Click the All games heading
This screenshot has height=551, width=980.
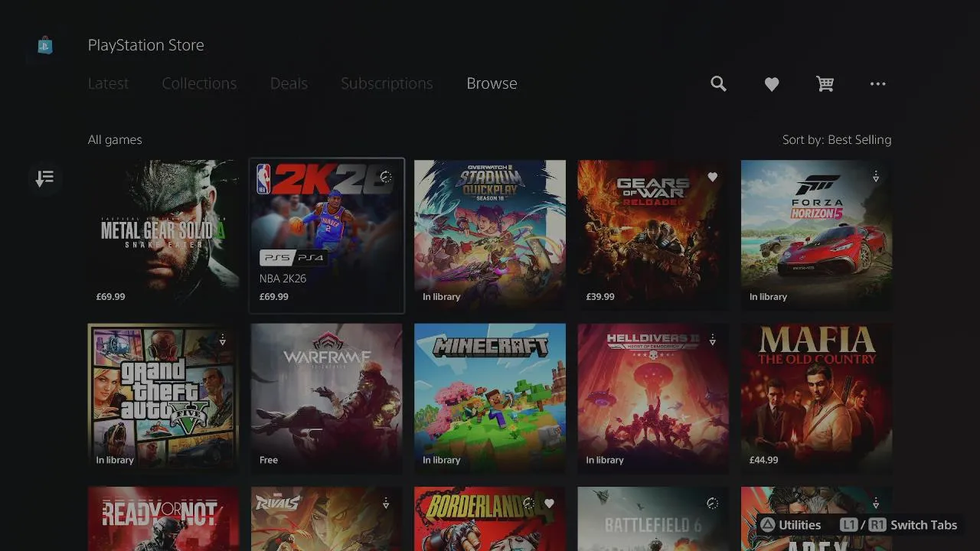click(x=115, y=139)
